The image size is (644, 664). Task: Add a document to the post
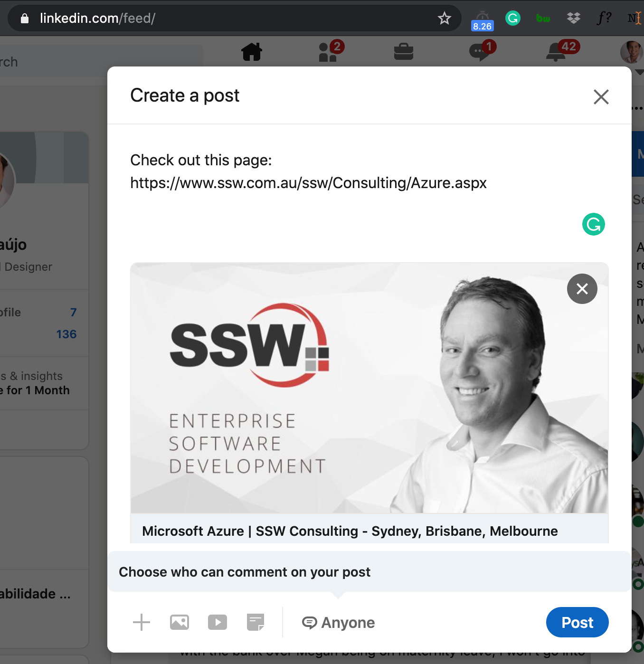coord(256,622)
